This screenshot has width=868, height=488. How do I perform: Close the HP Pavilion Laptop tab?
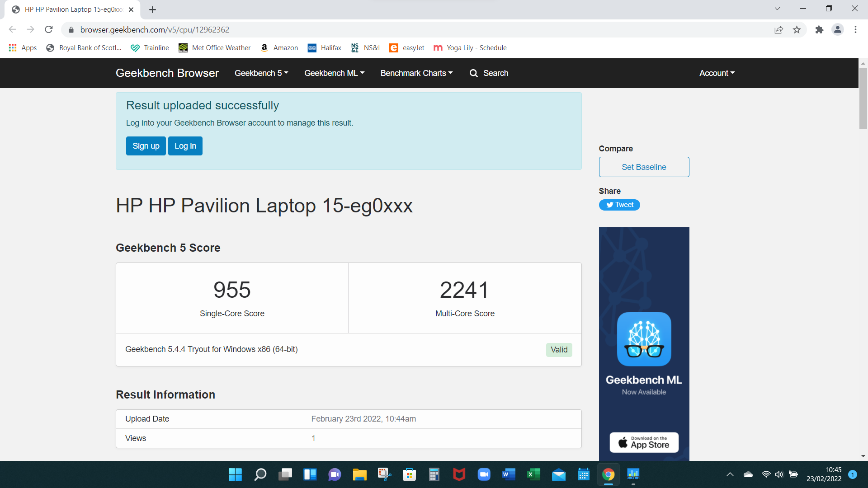point(131,9)
